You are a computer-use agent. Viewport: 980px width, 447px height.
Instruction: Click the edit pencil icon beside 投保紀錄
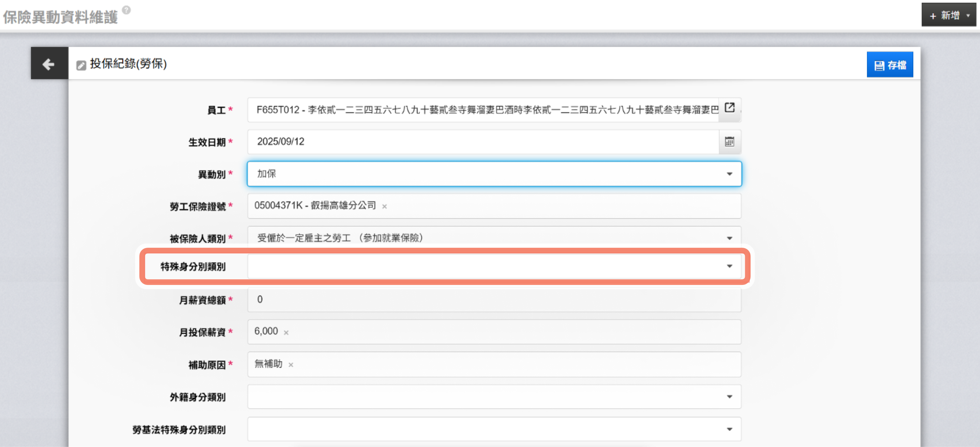tap(81, 65)
